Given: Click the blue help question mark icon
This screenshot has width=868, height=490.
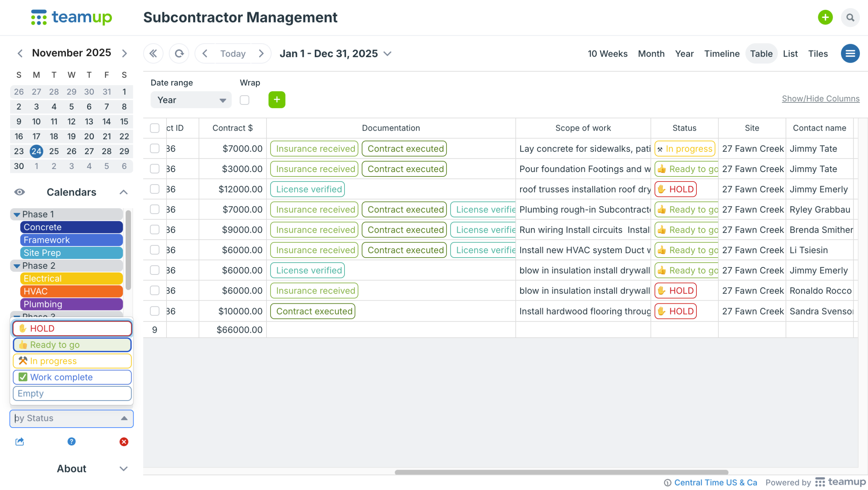Looking at the screenshot, I should 72,441.
